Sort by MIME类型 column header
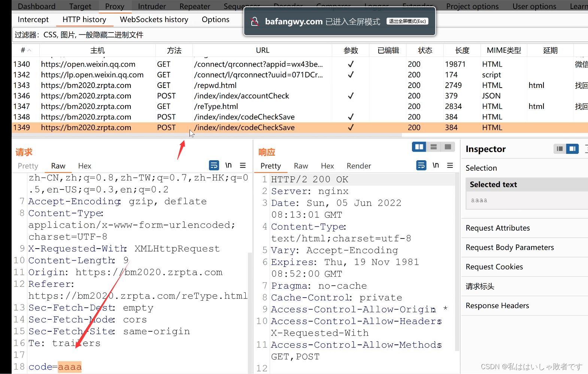The width and height of the screenshot is (588, 374). click(x=504, y=50)
